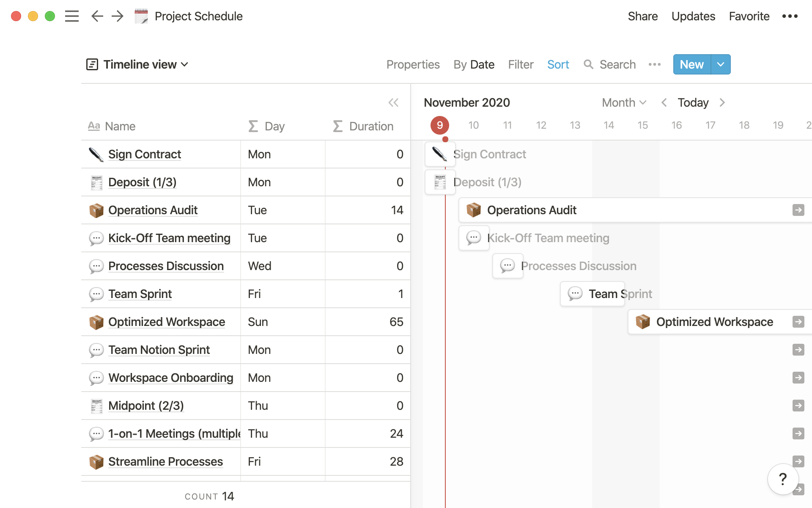The height and width of the screenshot is (508, 812).
Task: Expand the New item dropdown arrow
Action: click(720, 64)
